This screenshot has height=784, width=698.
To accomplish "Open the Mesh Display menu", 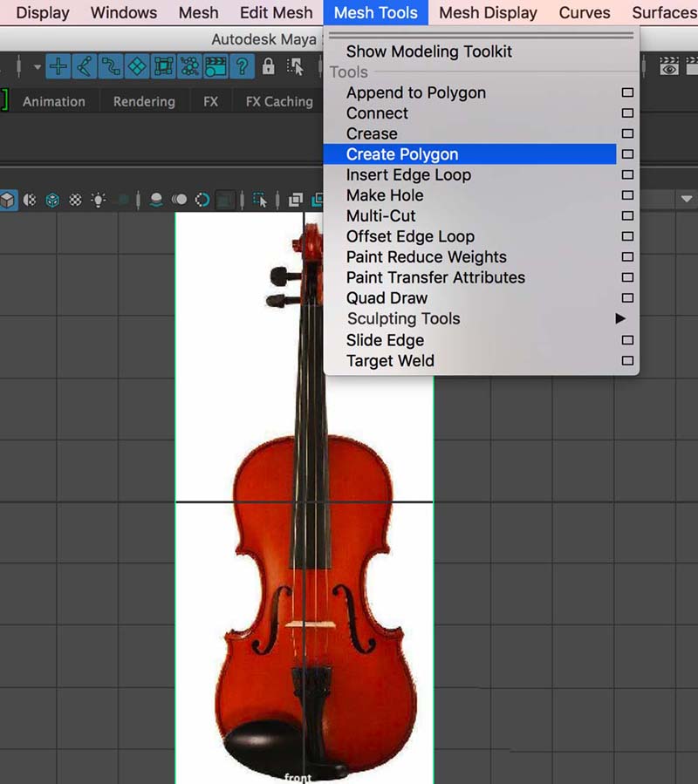I will pos(488,12).
